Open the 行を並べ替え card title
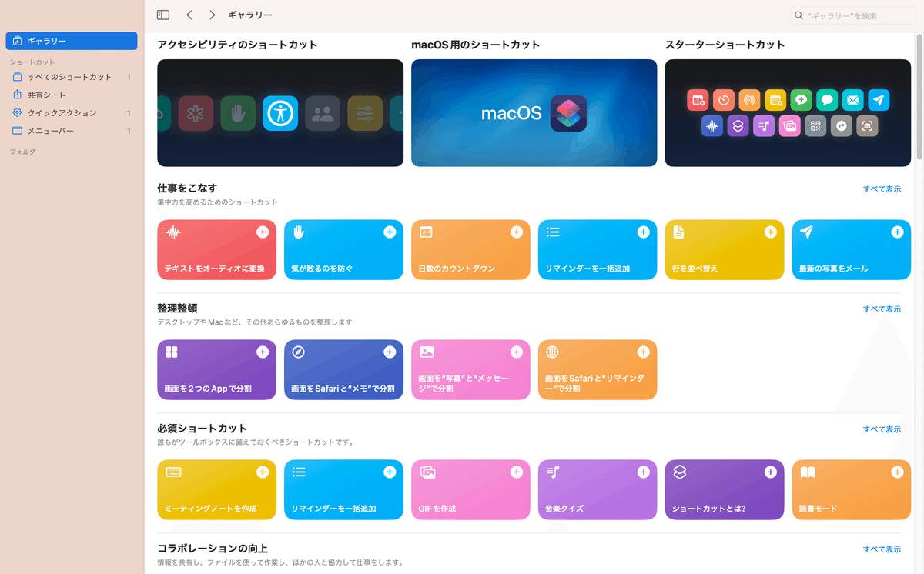Screen dimensions: 924x574 [x=695, y=269]
